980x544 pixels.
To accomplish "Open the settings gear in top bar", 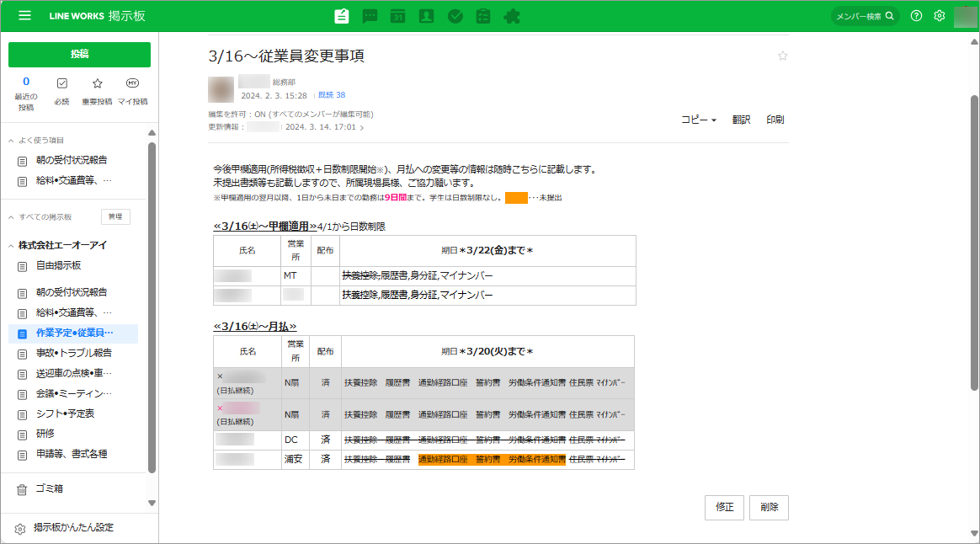I will [x=940, y=16].
